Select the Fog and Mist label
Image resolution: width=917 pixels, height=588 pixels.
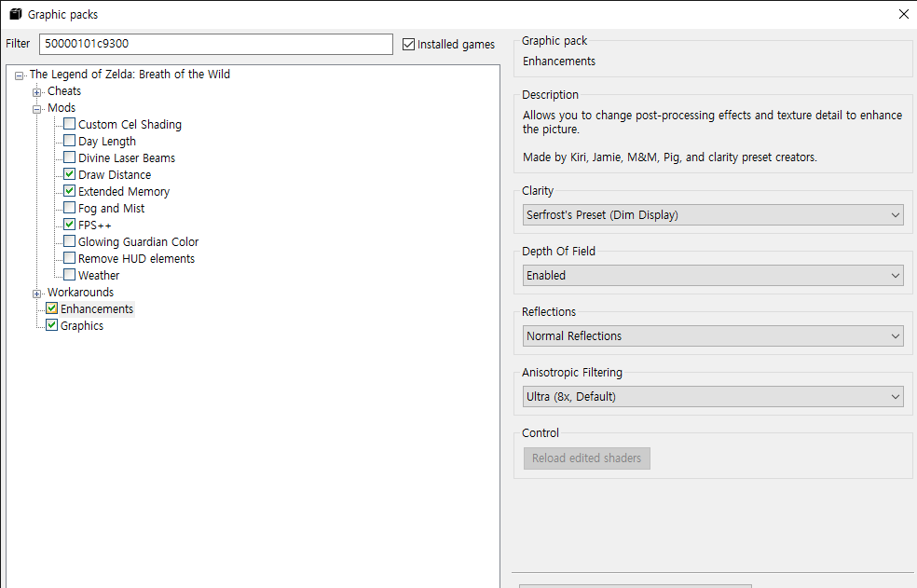coord(111,209)
